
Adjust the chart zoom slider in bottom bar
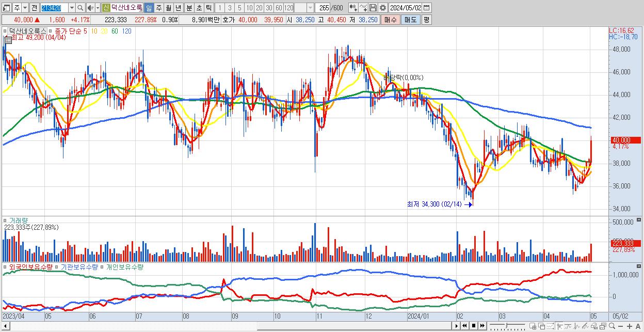coord(507,326)
